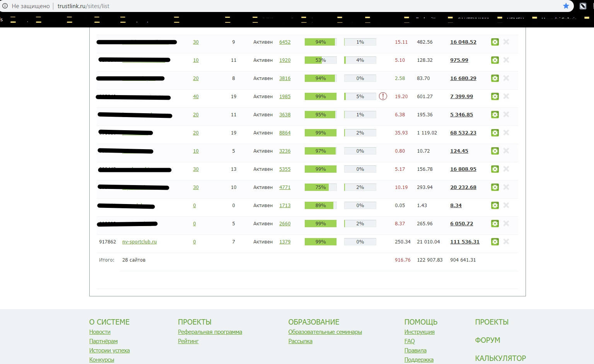594x364 pixels.
Task: Open settings gear for the 16 048.52 row
Action: click(495, 42)
